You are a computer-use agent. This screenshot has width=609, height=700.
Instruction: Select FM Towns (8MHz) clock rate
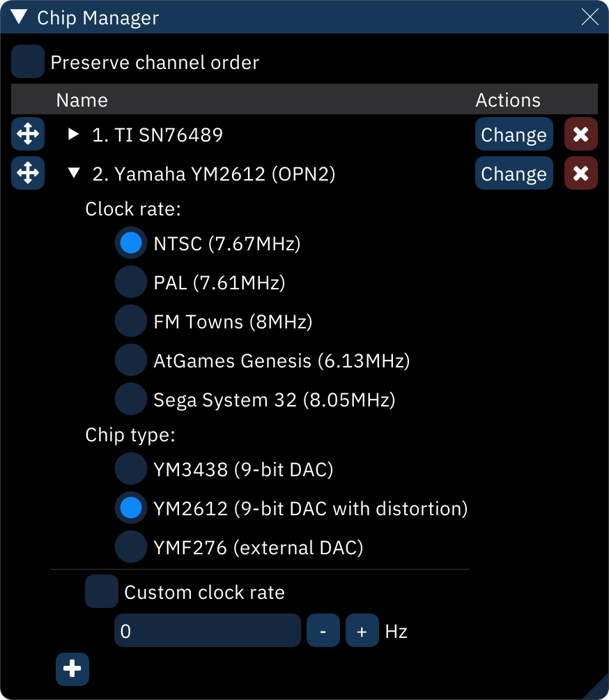coord(130,321)
